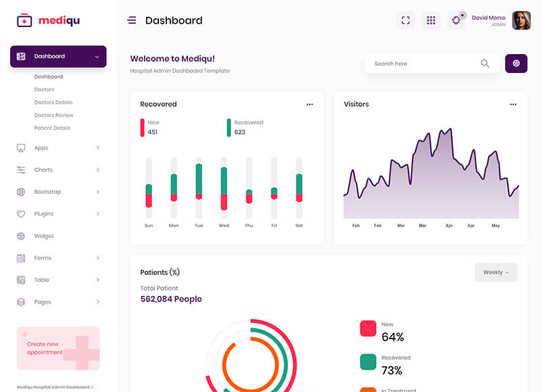Open the apps grid icon
The height and width of the screenshot is (392, 541).
point(431,20)
